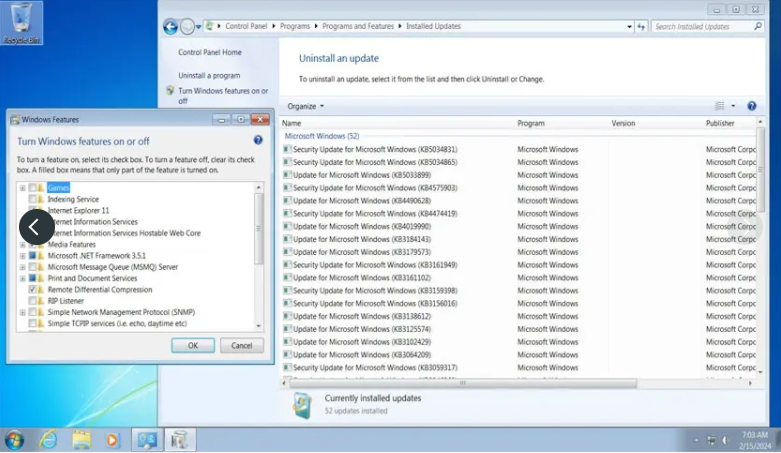This screenshot has height=453, width=781.
Task: Open the Windows Start orb
Action: (14, 440)
